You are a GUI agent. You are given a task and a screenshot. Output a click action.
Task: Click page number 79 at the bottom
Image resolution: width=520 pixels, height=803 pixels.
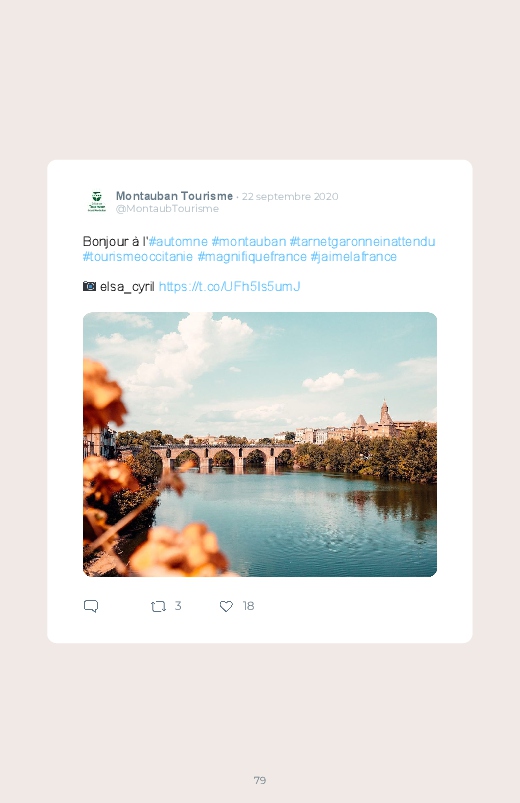point(260,780)
